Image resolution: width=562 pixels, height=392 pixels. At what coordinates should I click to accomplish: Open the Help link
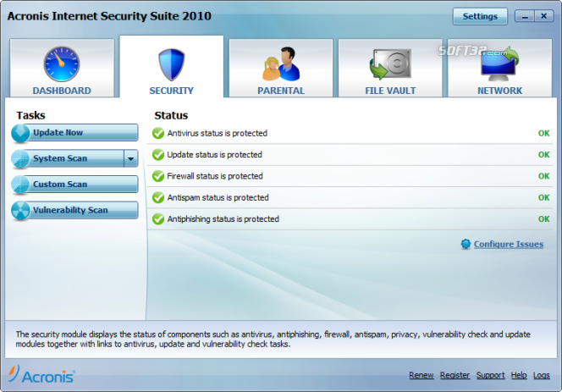(519, 375)
